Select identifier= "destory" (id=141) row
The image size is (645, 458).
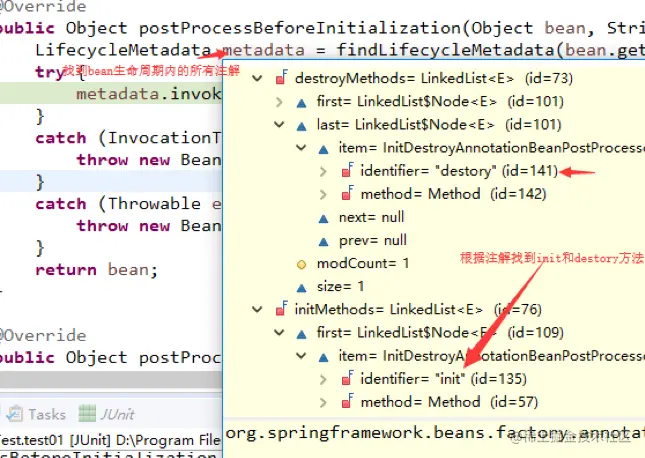(459, 171)
